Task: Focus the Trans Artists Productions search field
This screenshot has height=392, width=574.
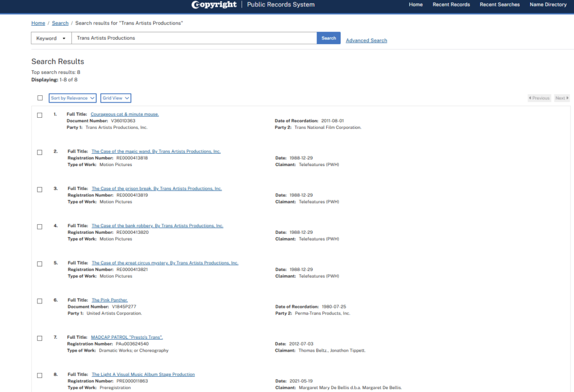Action: pyautogui.click(x=194, y=38)
